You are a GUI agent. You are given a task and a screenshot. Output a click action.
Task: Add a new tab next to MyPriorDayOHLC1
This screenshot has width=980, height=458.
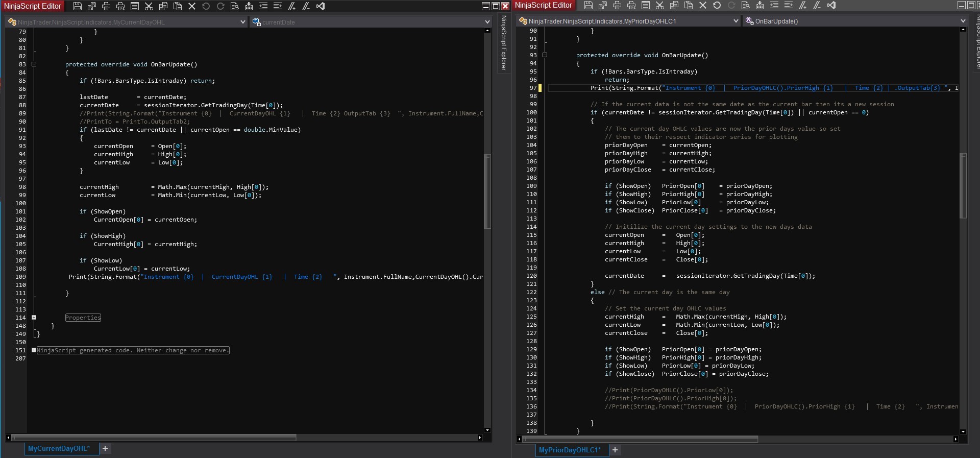[x=615, y=450]
